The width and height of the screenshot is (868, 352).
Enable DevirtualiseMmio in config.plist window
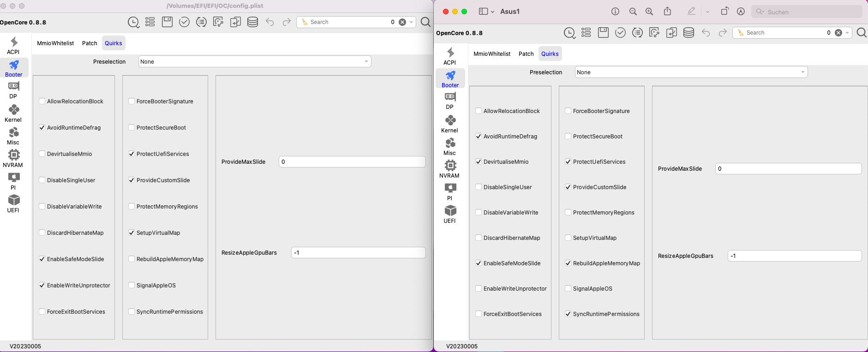(x=42, y=154)
